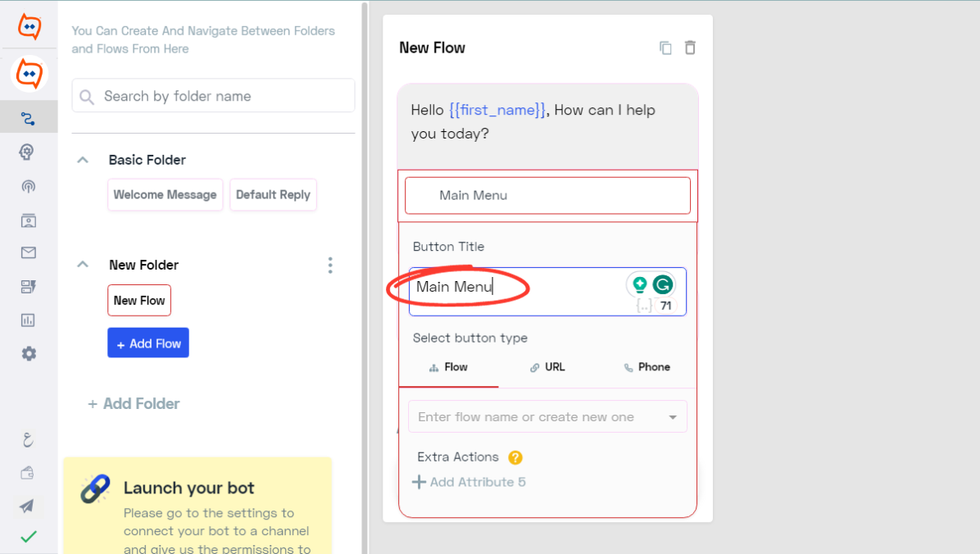Image resolution: width=980 pixels, height=554 pixels.
Task: Click the search magnifier icon
Action: coord(87,97)
